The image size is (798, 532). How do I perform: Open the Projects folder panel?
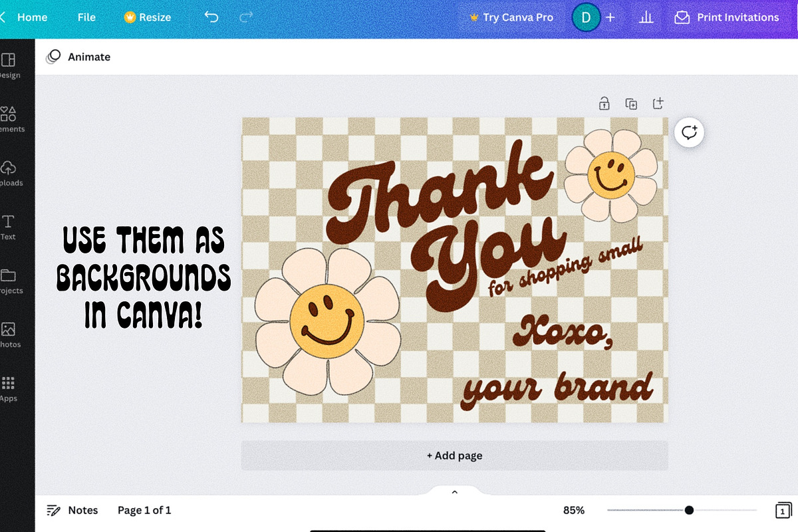click(9, 281)
